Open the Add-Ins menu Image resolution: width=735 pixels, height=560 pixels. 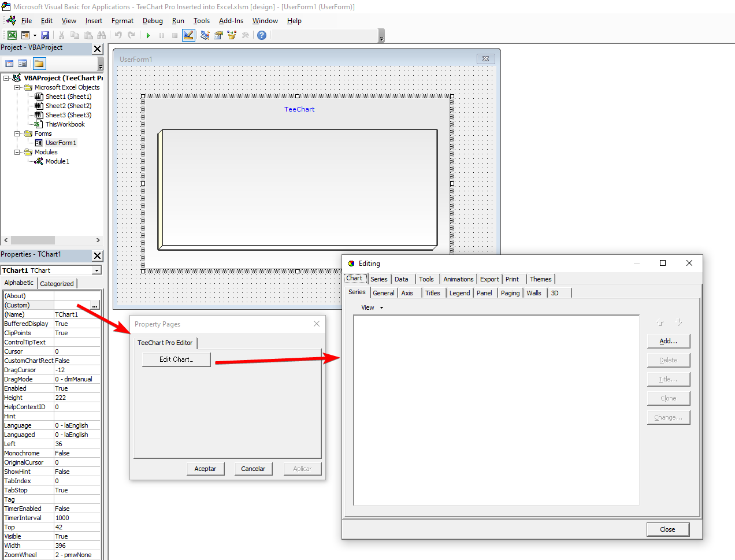point(231,21)
